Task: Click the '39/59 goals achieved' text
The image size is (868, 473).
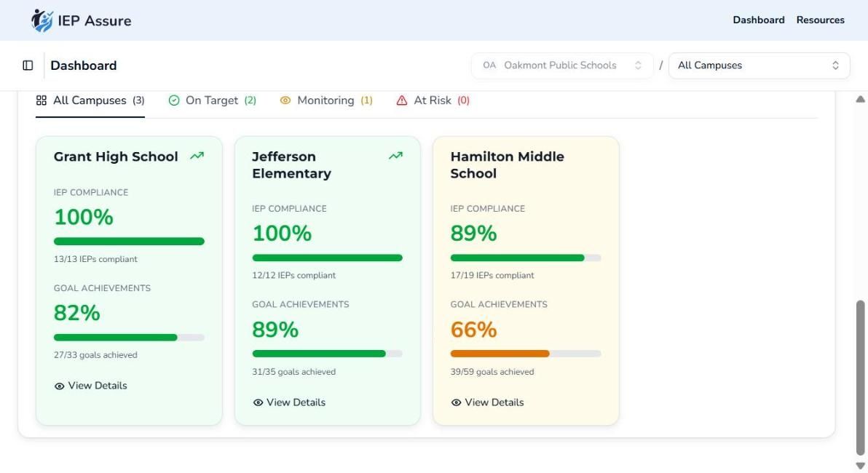Action: coord(492,372)
